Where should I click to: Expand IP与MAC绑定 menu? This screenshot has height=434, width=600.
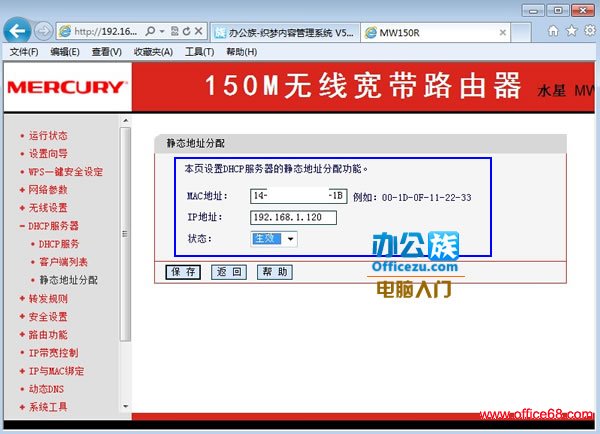(56, 371)
